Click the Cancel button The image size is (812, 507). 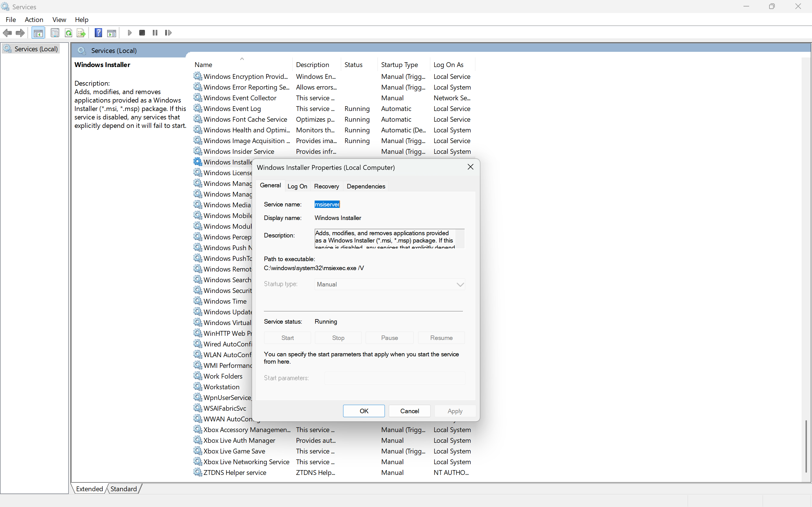pyautogui.click(x=409, y=411)
